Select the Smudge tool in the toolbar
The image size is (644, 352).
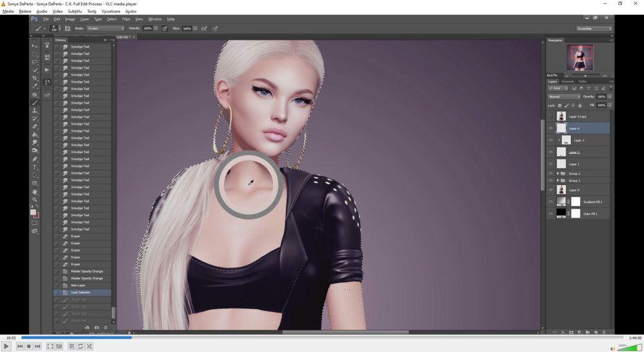35,143
